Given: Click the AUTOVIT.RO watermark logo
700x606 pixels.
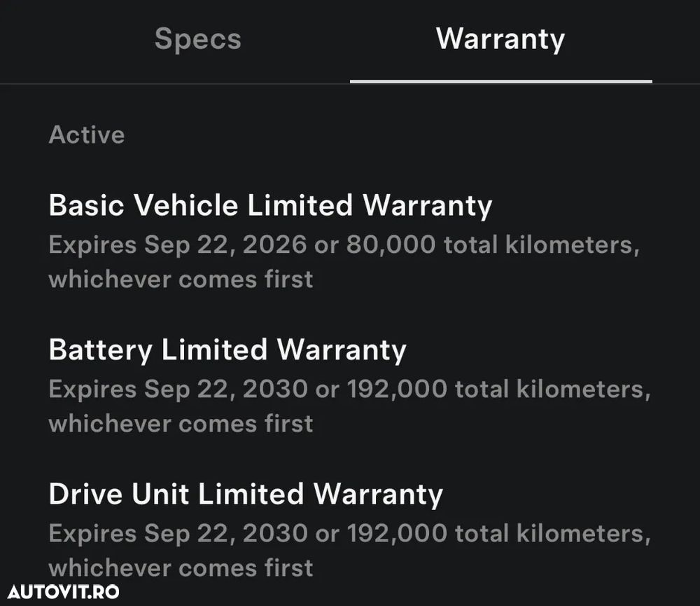Looking at the screenshot, I should 64,591.
